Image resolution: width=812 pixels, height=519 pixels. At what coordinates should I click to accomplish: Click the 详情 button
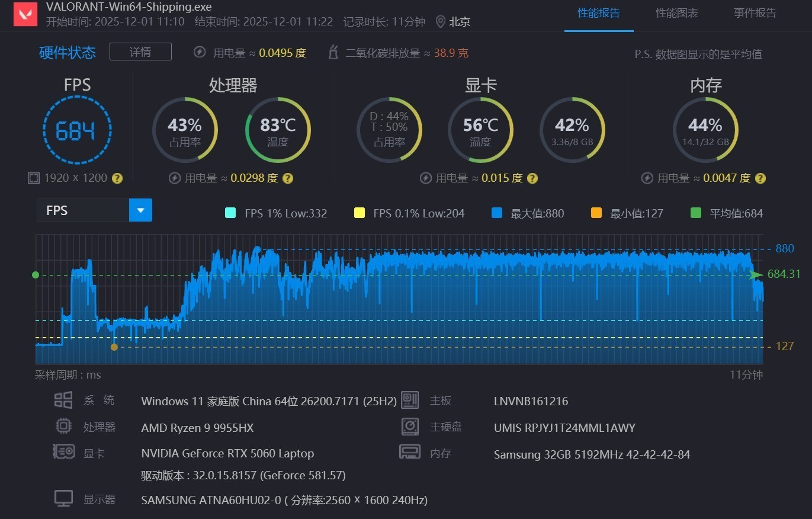pyautogui.click(x=140, y=52)
